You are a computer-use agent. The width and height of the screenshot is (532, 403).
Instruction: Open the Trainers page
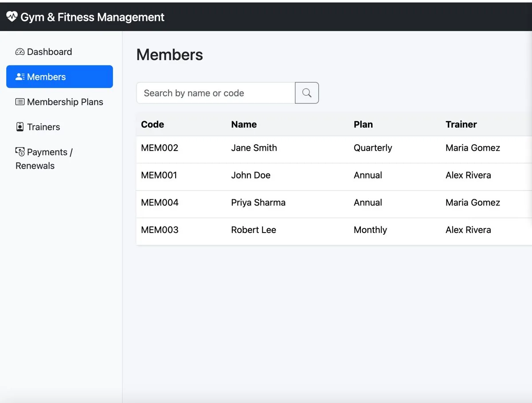point(59,127)
